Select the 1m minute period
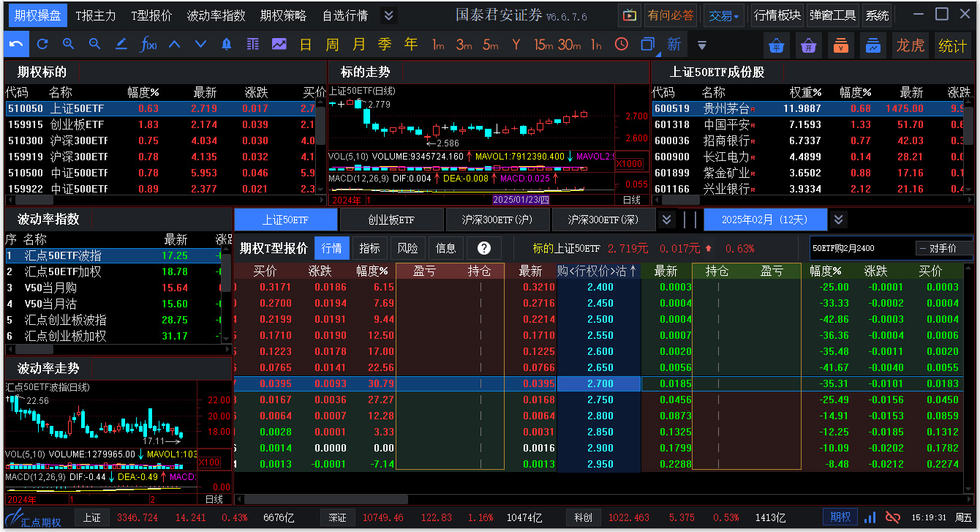Image resolution: width=980 pixels, height=532 pixels. [x=438, y=45]
